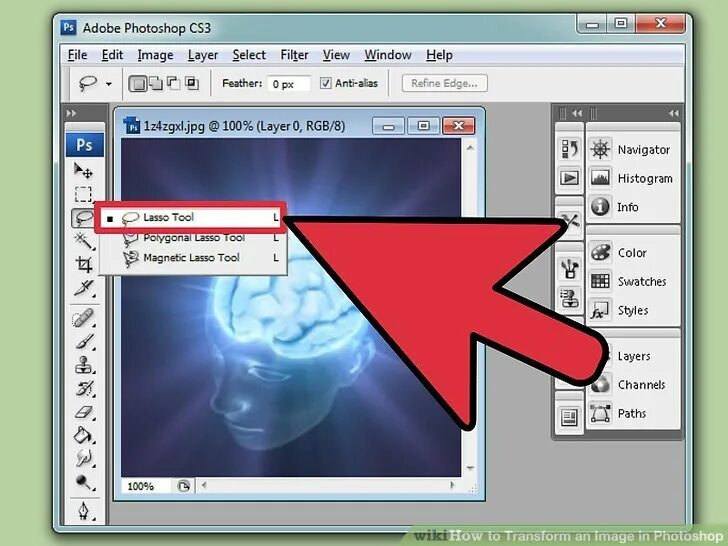Click the Photoshop Ps logo in toolbox
Image resolution: width=728 pixels, height=546 pixels.
84,145
